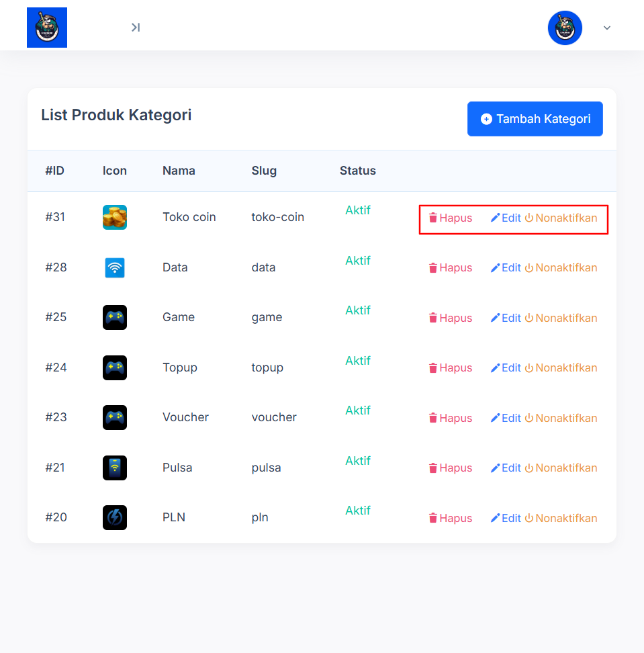The height and width of the screenshot is (653, 644).
Task: Select the toko-coin slug cell
Action: click(x=277, y=217)
